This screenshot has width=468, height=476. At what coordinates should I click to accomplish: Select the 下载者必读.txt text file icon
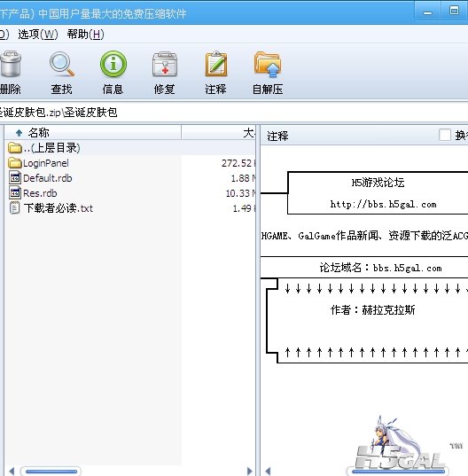tap(14, 208)
